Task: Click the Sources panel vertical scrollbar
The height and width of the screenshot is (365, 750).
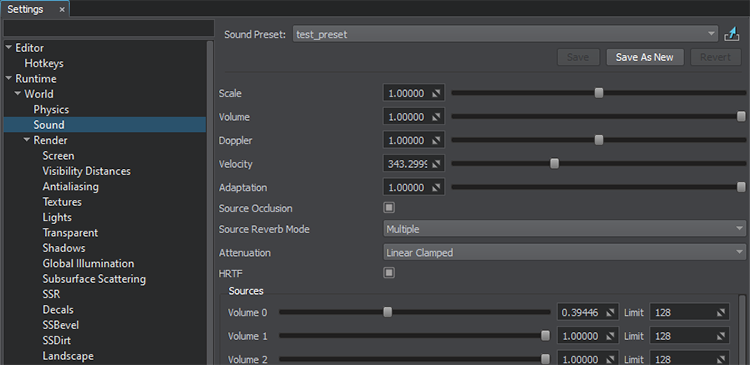Action: pyautogui.click(x=742, y=330)
